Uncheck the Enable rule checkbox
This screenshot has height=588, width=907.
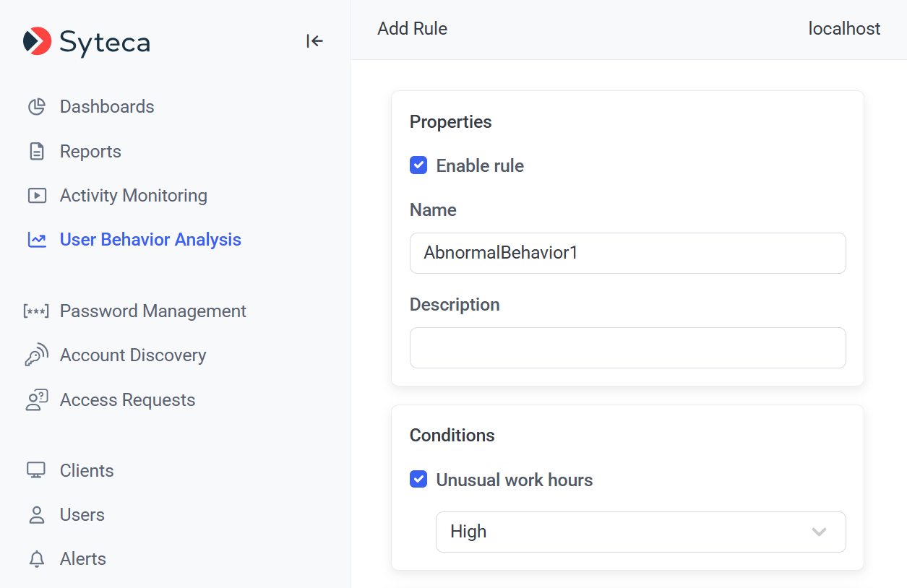click(418, 165)
